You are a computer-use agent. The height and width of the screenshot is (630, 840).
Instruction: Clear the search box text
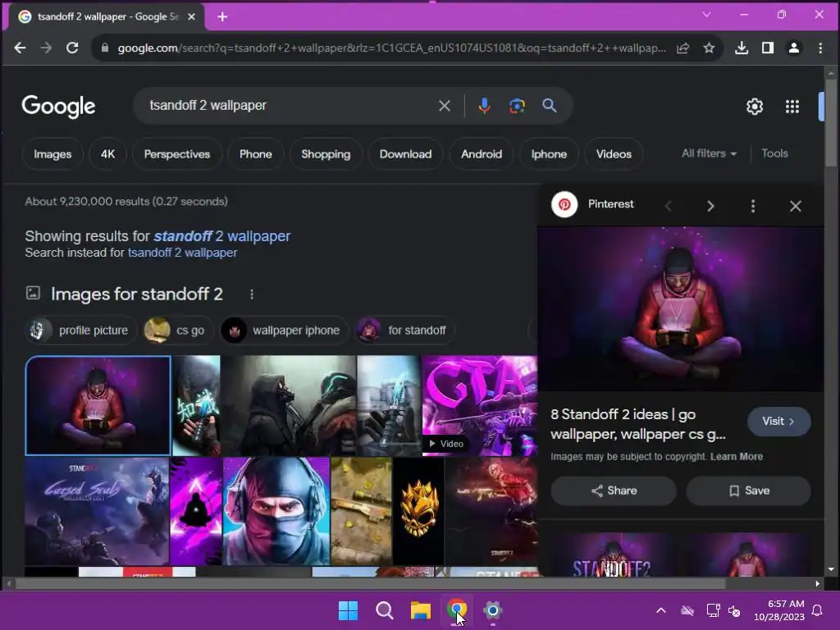point(444,106)
